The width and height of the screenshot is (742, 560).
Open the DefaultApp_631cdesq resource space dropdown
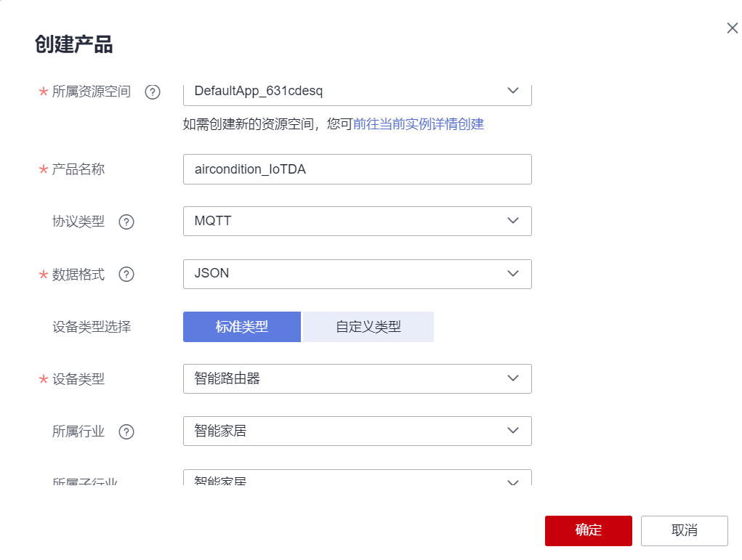click(357, 92)
